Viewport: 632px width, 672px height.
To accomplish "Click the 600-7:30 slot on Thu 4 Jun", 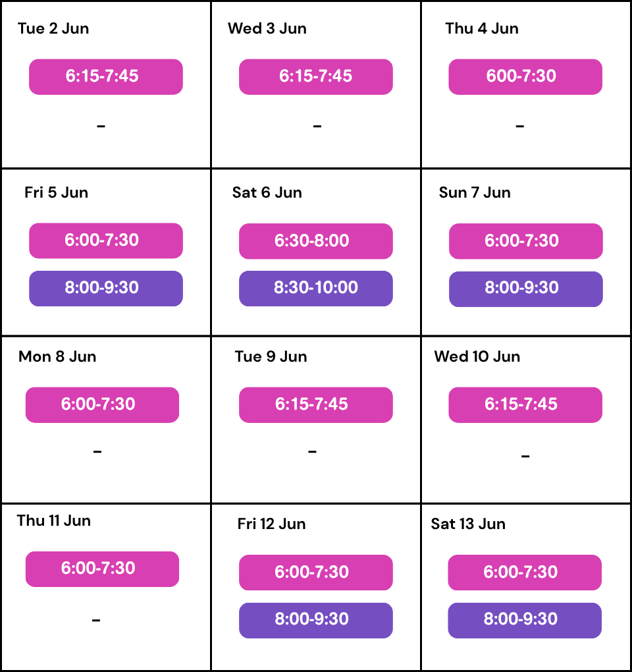I will (x=525, y=76).
